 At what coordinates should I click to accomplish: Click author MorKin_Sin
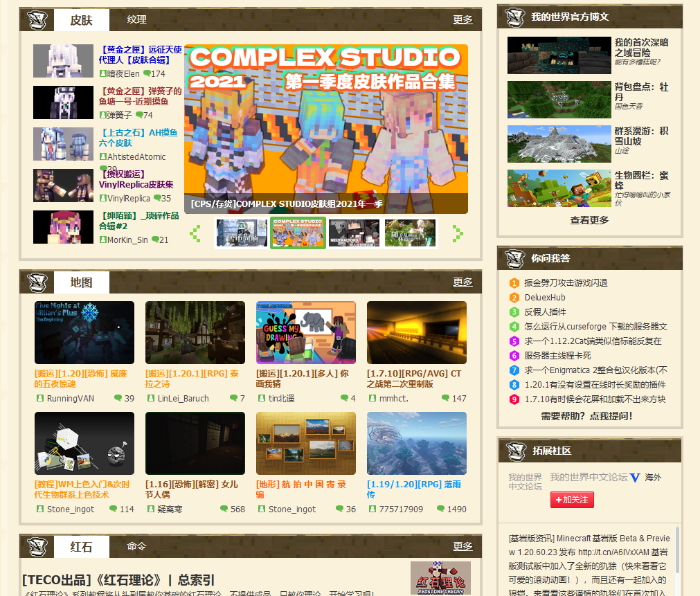coord(127,240)
